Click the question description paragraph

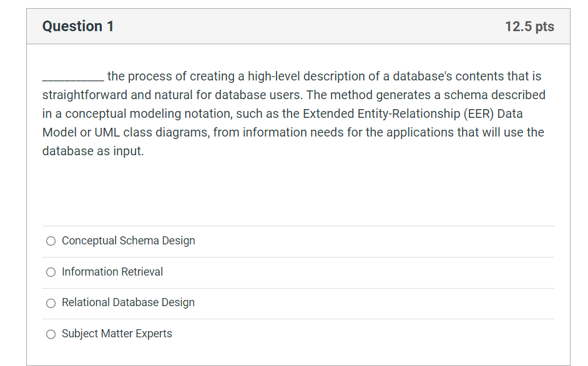(293, 113)
